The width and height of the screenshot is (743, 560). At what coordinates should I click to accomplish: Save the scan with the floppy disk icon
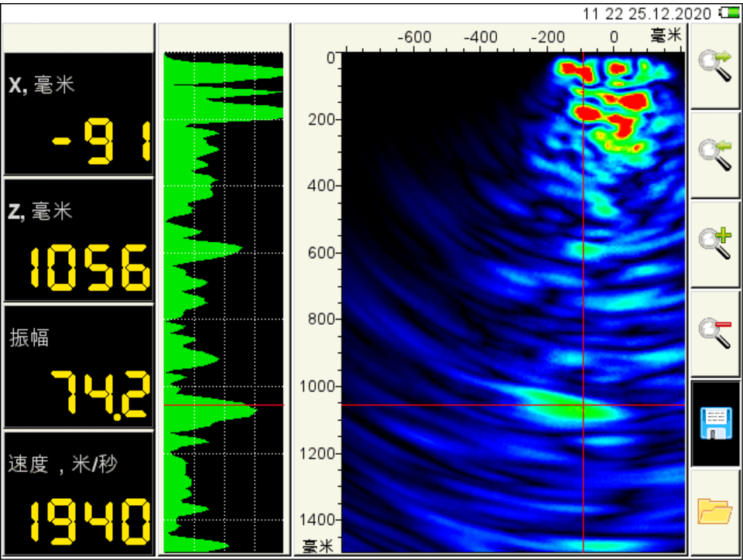click(x=714, y=423)
